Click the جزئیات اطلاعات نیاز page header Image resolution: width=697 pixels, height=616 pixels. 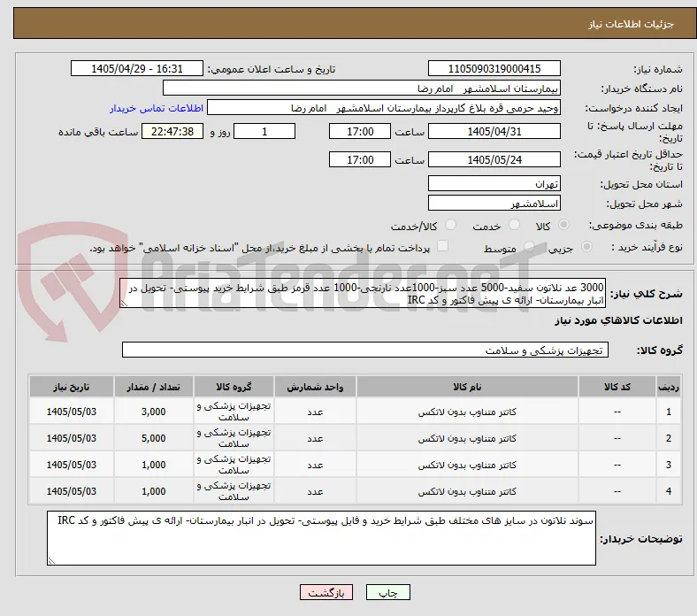[x=632, y=24]
